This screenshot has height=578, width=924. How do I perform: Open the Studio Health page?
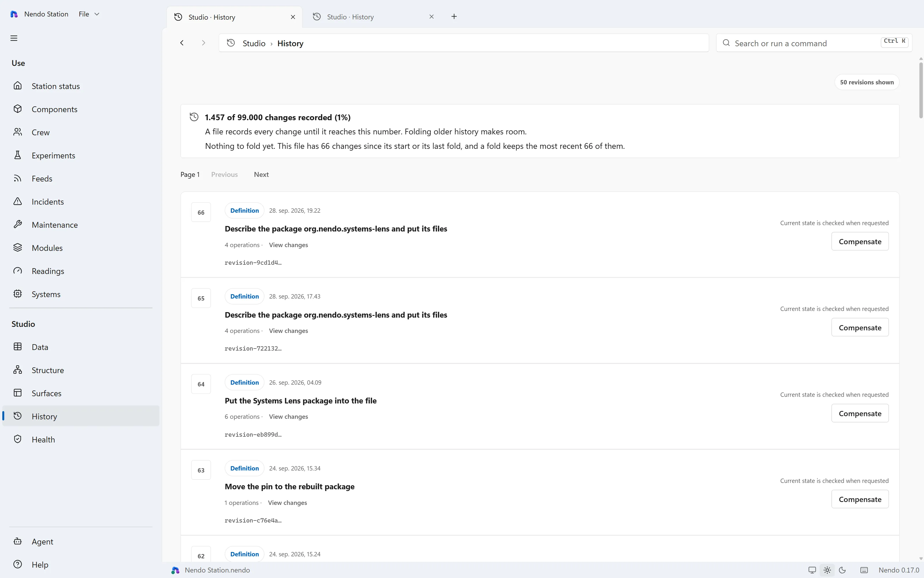click(81, 440)
